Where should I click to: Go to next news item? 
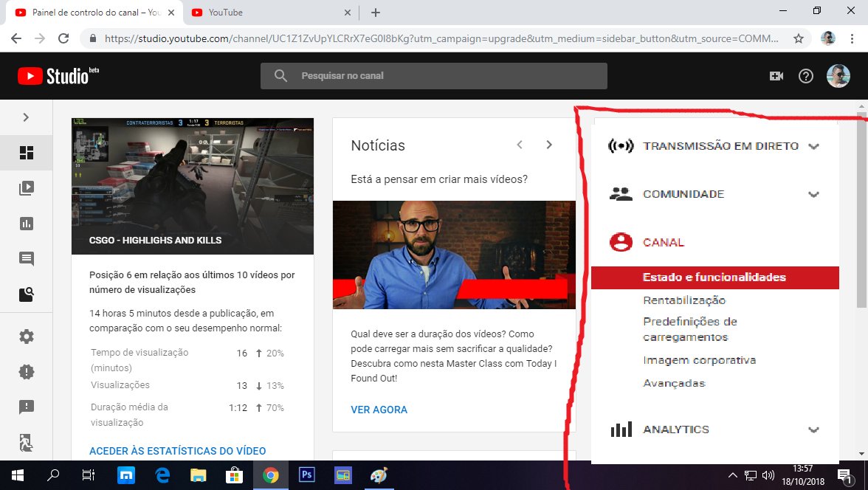[548, 145]
